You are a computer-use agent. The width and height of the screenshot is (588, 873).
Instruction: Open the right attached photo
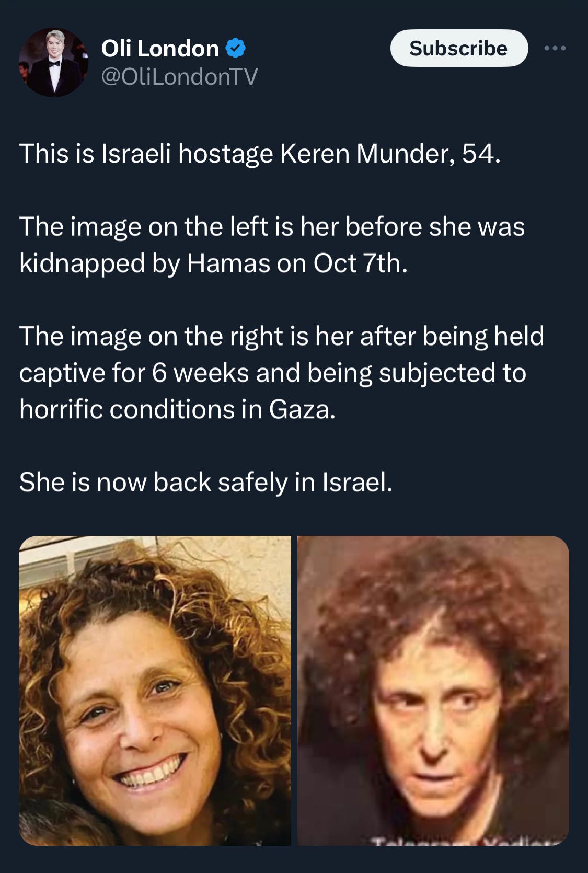pyautogui.click(x=433, y=691)
